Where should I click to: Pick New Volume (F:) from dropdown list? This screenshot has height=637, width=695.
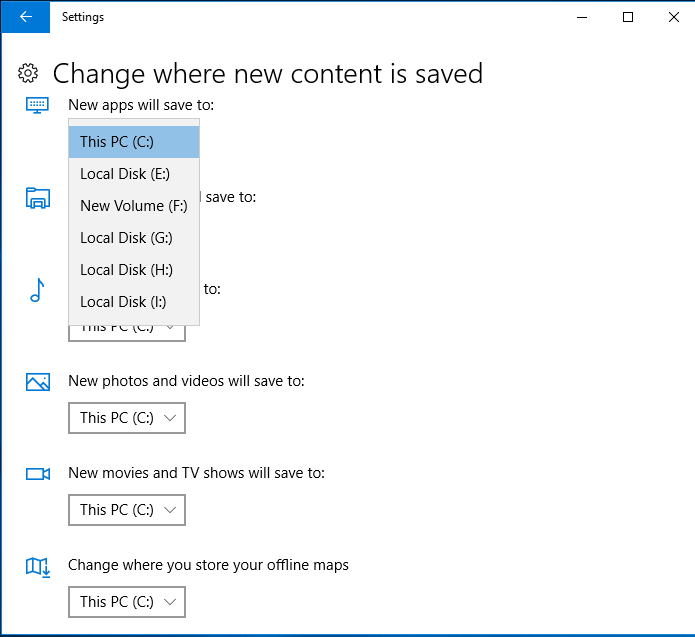[134, 206]
